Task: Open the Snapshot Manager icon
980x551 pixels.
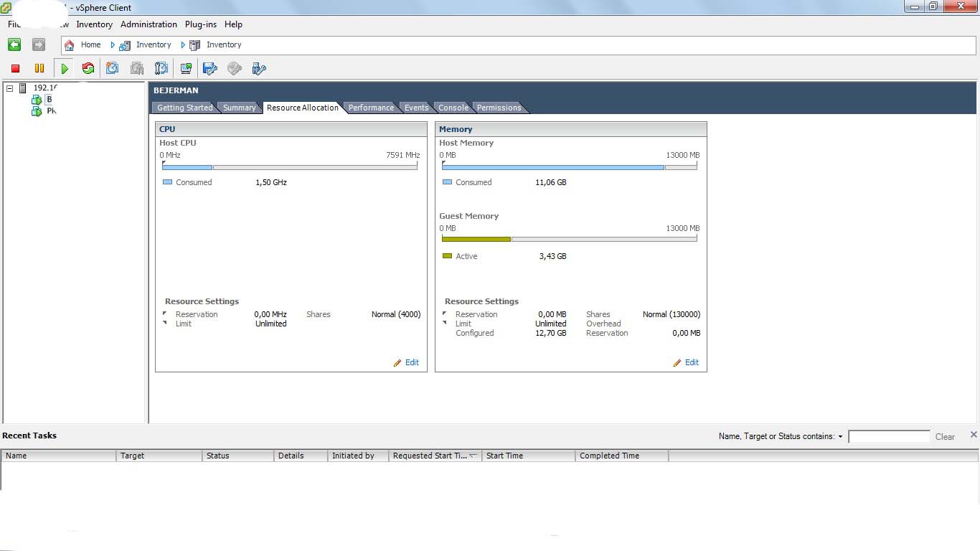Action: point(161,68)
